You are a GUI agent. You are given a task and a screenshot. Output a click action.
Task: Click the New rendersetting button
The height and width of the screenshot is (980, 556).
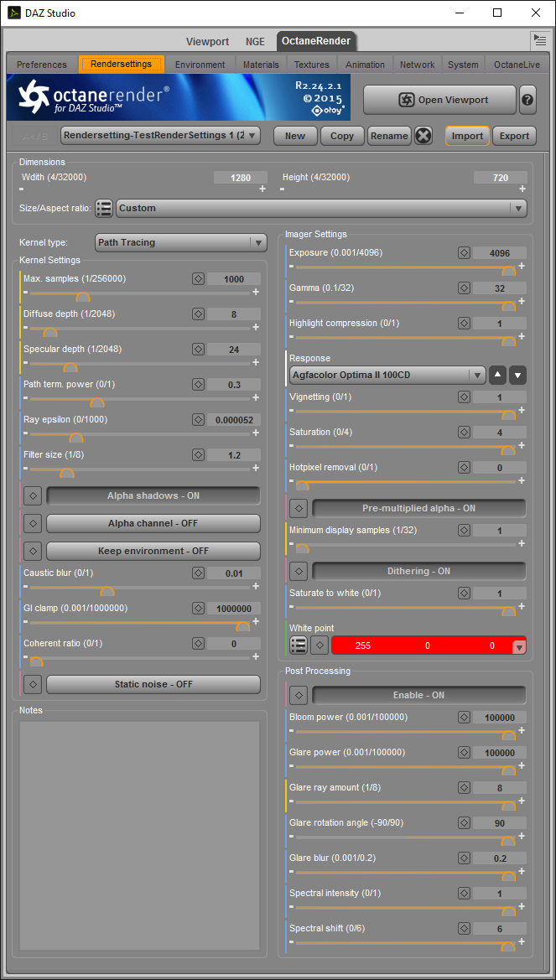click(295, 136)
